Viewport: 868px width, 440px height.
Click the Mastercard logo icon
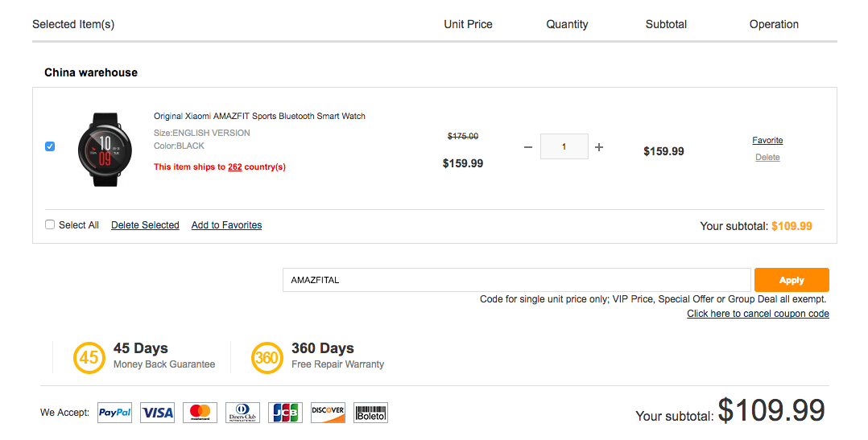click(x=200, y=413)
